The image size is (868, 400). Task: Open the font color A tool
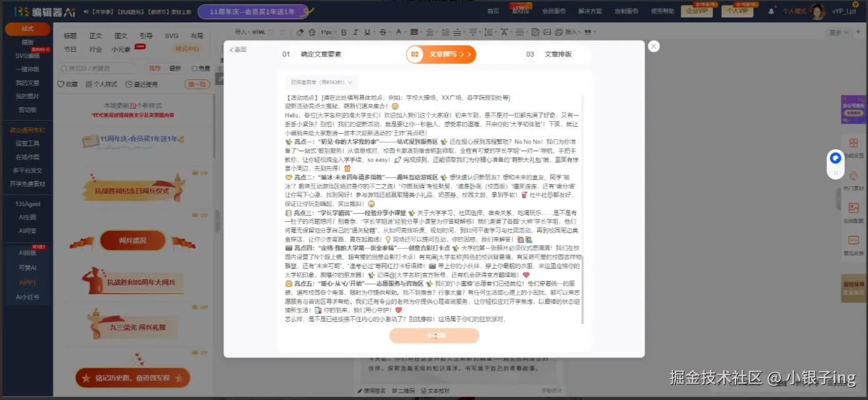(399, 32)
